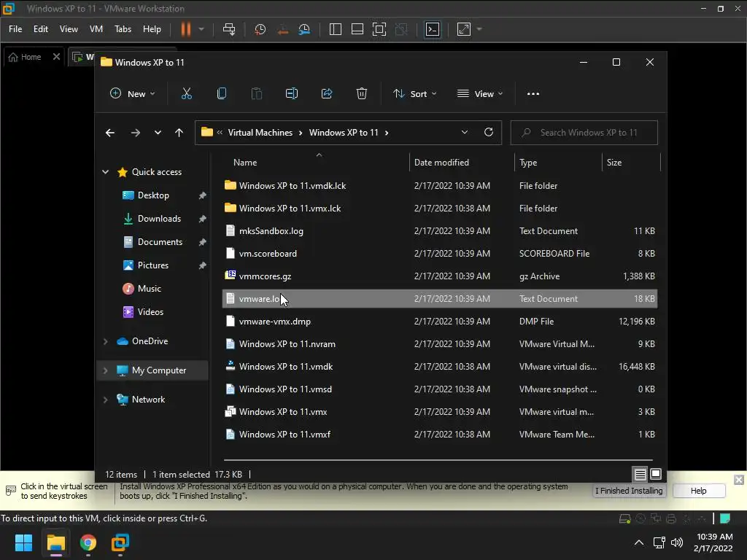Open File Explorer from the taskbar
The width and height of the screenshot is (747, 560).
[x=55, y=542]
